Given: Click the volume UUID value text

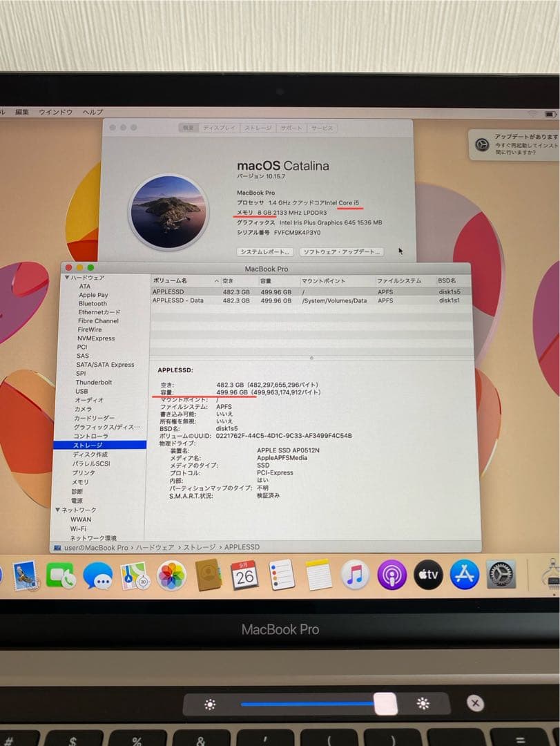Looking at the screenshot, I should click(284, 435).
